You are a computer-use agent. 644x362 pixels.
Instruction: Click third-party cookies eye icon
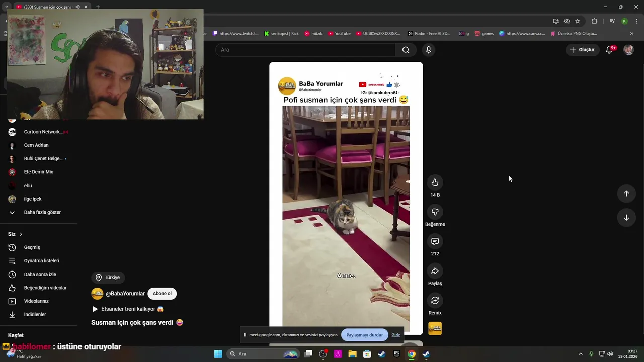[x=567, y=21]
